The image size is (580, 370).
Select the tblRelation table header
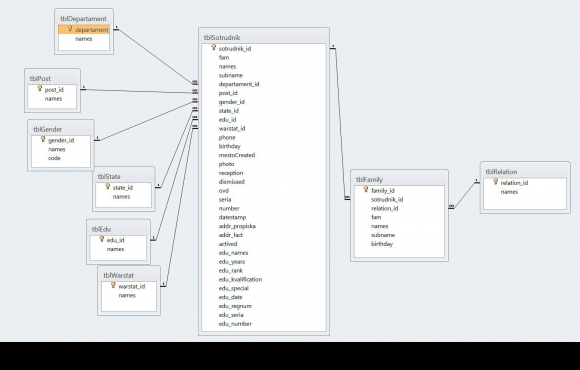[525, 172]
